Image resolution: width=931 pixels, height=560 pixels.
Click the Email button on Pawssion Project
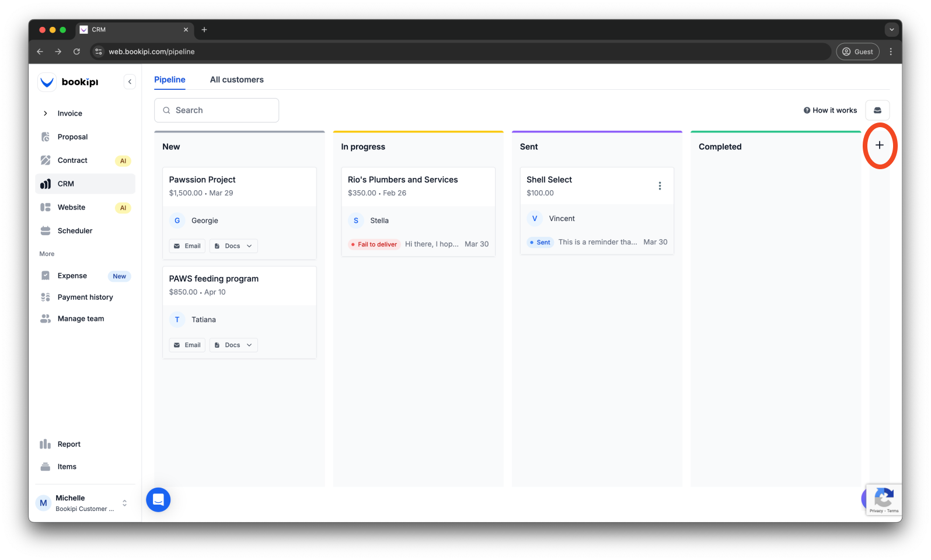click(187, 246)
